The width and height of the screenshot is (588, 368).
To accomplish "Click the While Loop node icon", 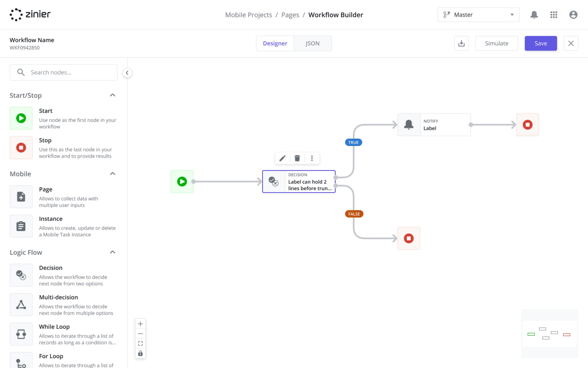I will point(21,334).
